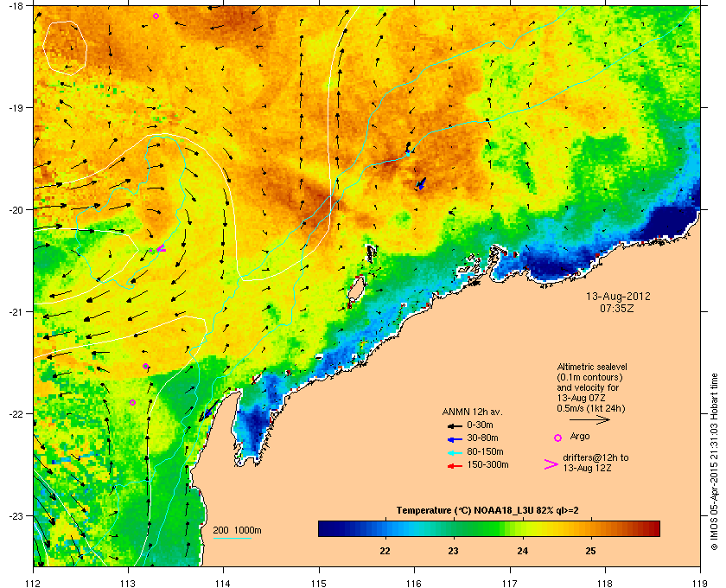Click the -23 latitude axis label
Image resolution: width=726 pixels, height=588 pixels.
click(15, 515)
